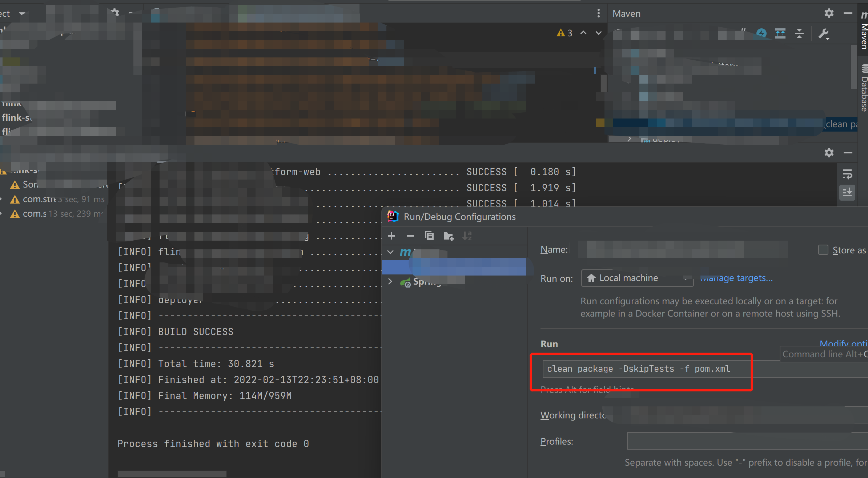Remove the selected run configuration

point(410,236)
